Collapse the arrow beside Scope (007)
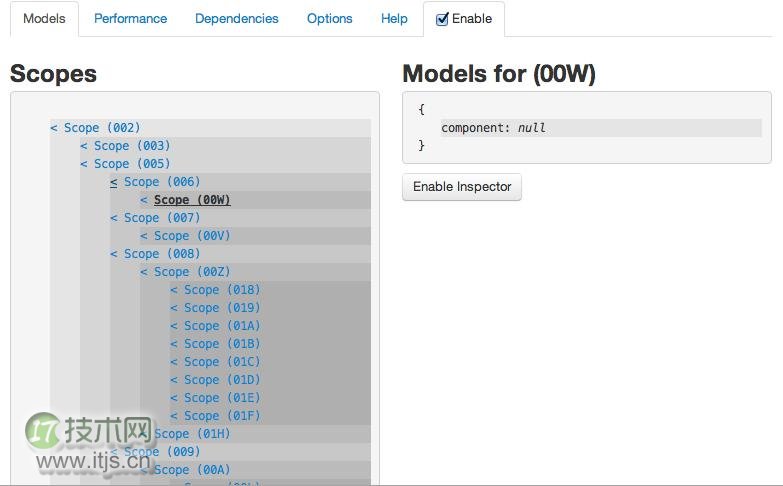The image size is (783, 486). pos(114,218)
